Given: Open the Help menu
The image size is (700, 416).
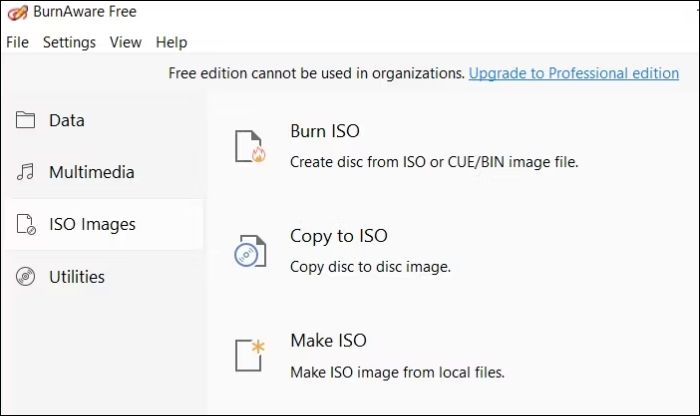Looking at the screenshot, I should click(171, 42).
